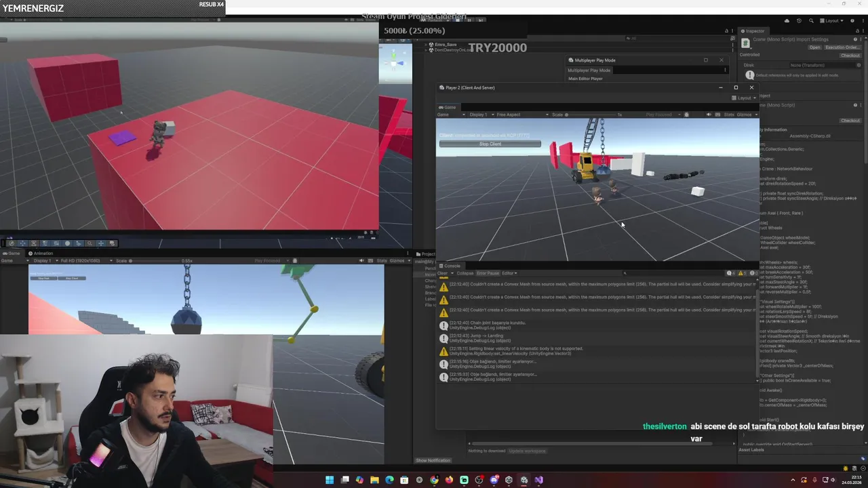
Task: Select the 'Jump -> Landing' log entry
Action: point(597,338)
